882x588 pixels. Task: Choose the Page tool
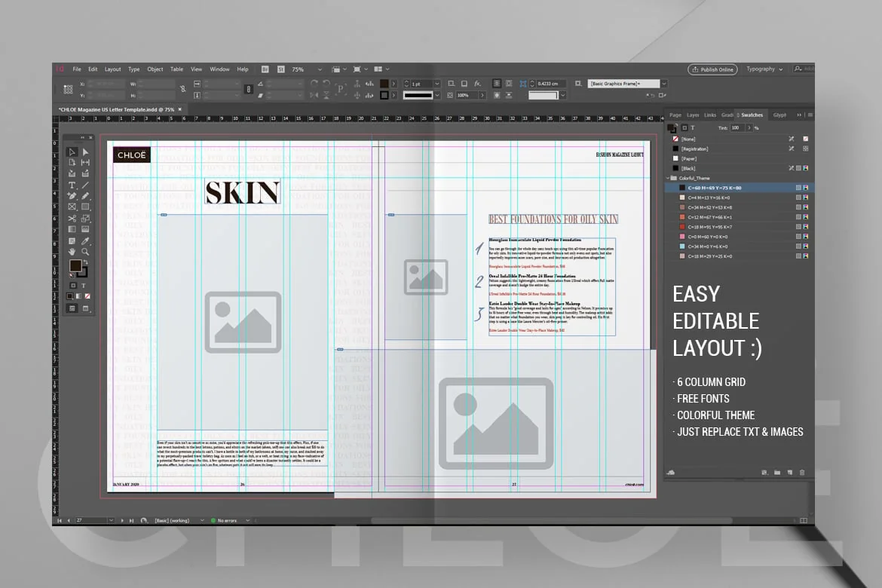72,163
